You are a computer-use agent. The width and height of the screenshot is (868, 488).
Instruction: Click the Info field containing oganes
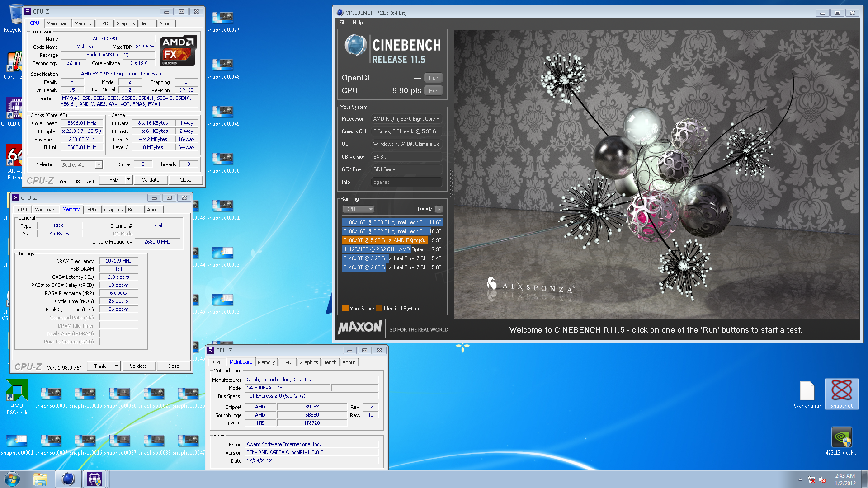click(406, 182)
